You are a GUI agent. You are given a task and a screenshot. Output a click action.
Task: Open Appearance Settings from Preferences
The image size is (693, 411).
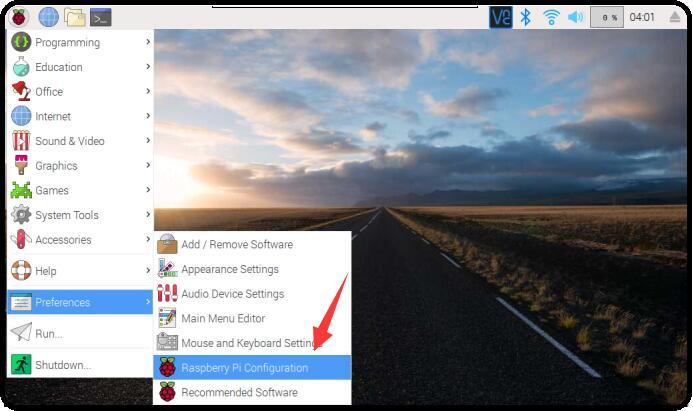(x=252, y=269)
